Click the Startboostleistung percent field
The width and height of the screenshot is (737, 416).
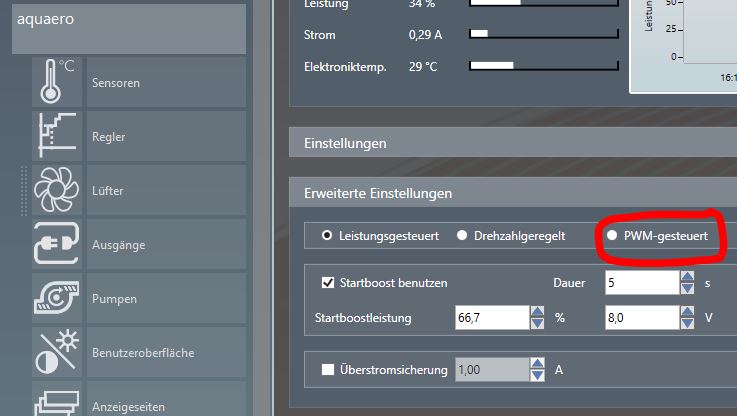492,318
